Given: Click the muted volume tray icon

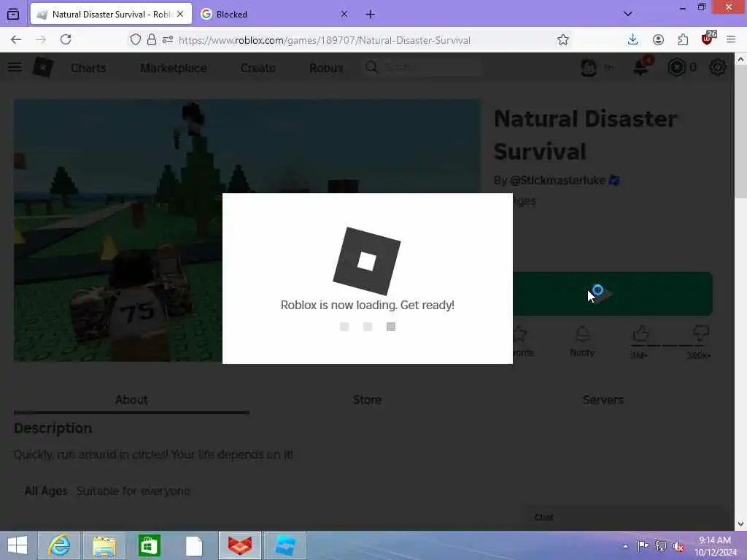Looking at the screenshot, I should tap(678, 546).
